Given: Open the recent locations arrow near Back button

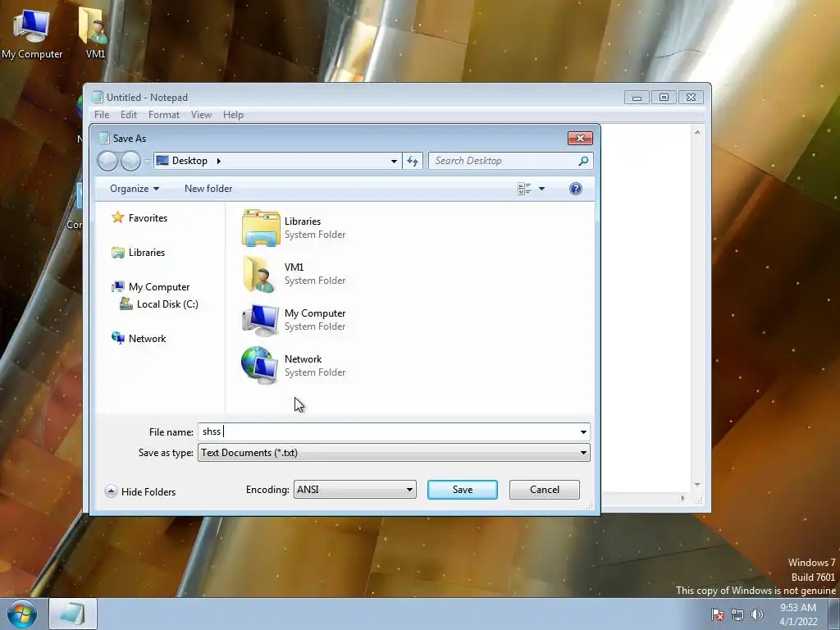Looking at the screenshot, I should (147, 161).
